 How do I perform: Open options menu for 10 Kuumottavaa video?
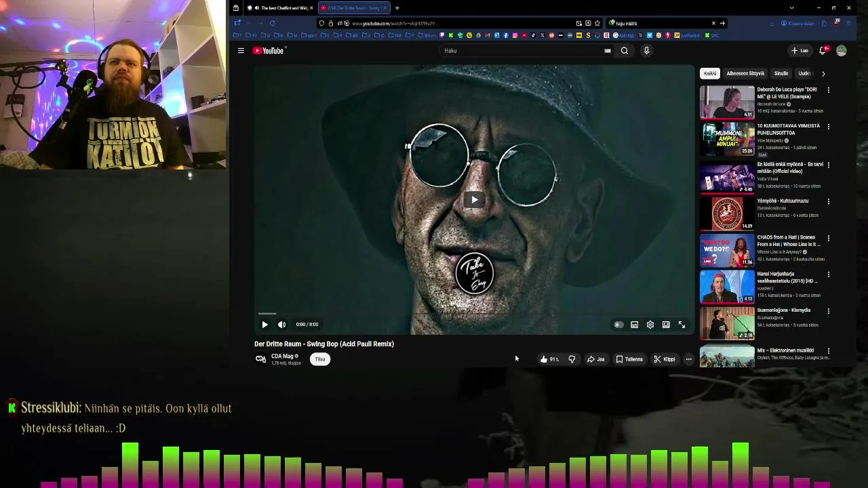[x=828, y=127]
